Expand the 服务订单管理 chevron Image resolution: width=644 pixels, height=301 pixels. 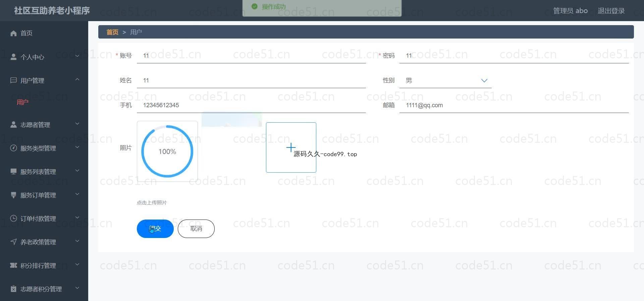[77, 194]
